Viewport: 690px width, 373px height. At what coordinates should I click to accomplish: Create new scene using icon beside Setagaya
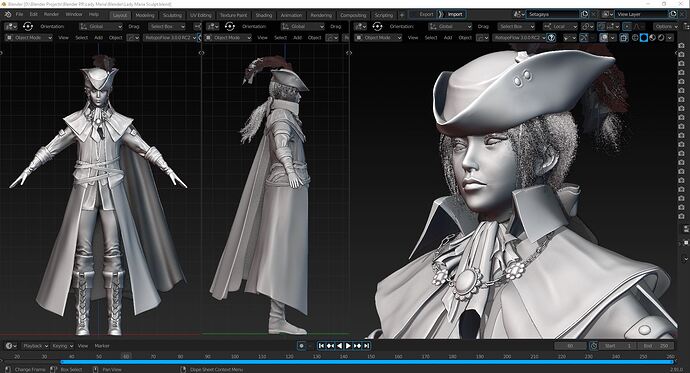pyautogui.click(x=584, y=14)
